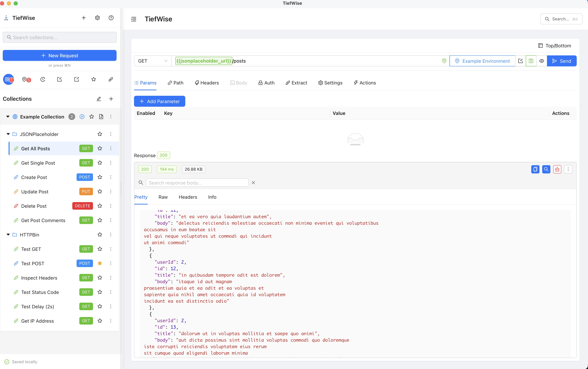Screen dimensions: 588x369
Task: Open the history clock icon
Action: tap(43, 79)
